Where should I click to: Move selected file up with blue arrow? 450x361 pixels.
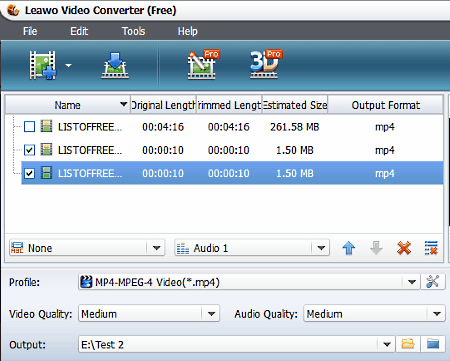(349, 248)
